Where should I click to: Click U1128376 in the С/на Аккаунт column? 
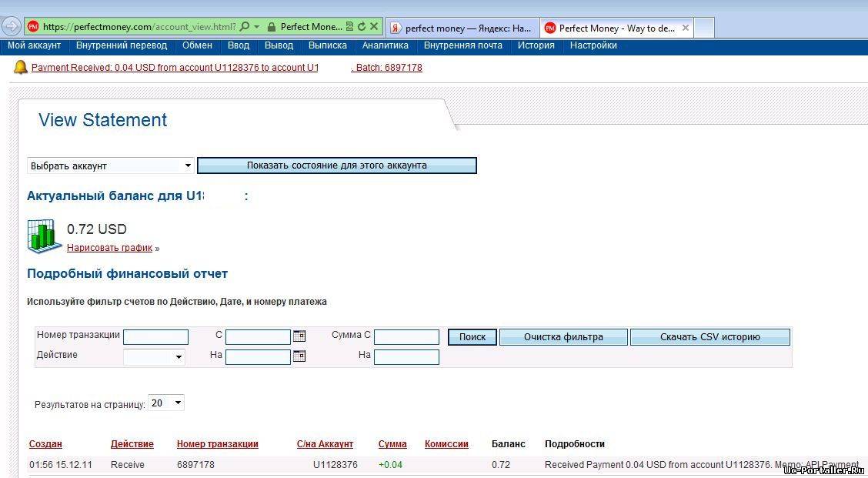(x=336, y=465)
